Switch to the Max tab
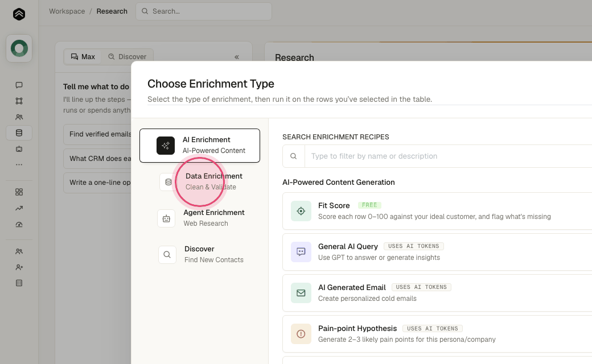Viewport: 592px width, 364px height. tap(83, 56)
